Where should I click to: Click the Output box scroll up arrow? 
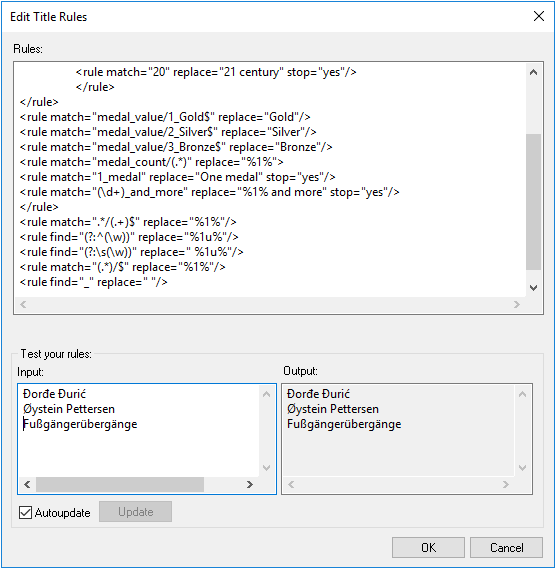522,394
